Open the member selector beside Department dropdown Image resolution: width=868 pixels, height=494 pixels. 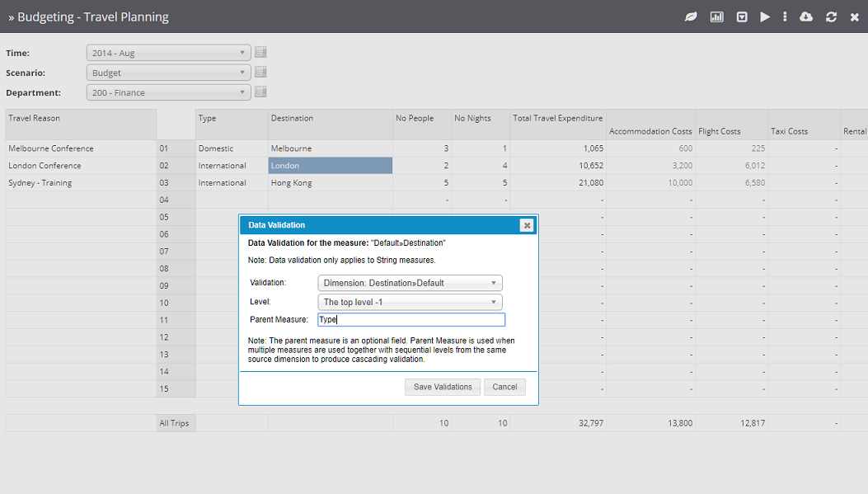tap(261, 92)
